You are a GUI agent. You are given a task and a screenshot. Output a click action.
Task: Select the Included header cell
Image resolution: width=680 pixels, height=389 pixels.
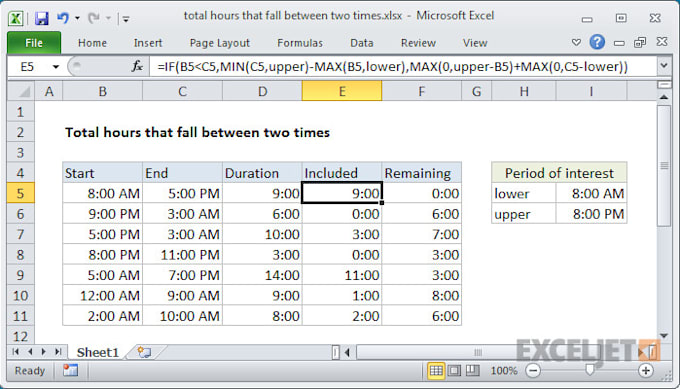[x=342, y=173]
